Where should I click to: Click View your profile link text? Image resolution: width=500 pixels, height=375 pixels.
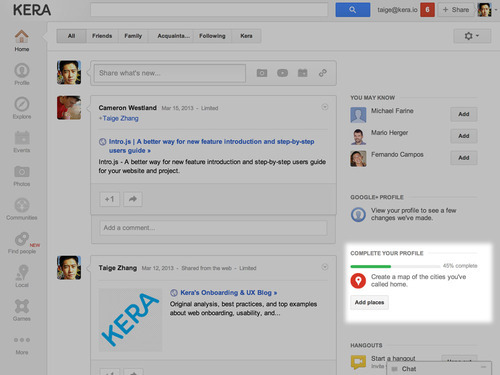click(413, 214)
